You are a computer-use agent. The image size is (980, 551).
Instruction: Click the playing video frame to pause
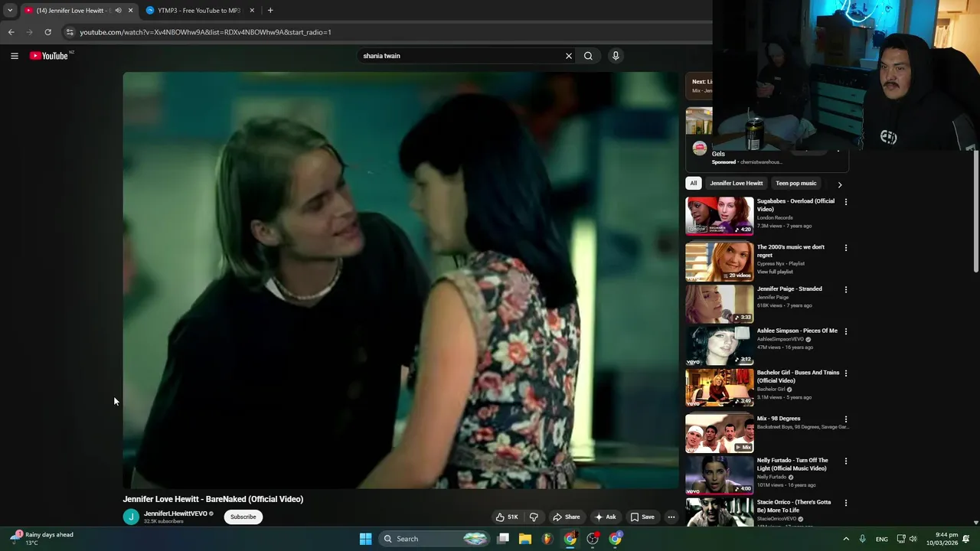point(400,280)
